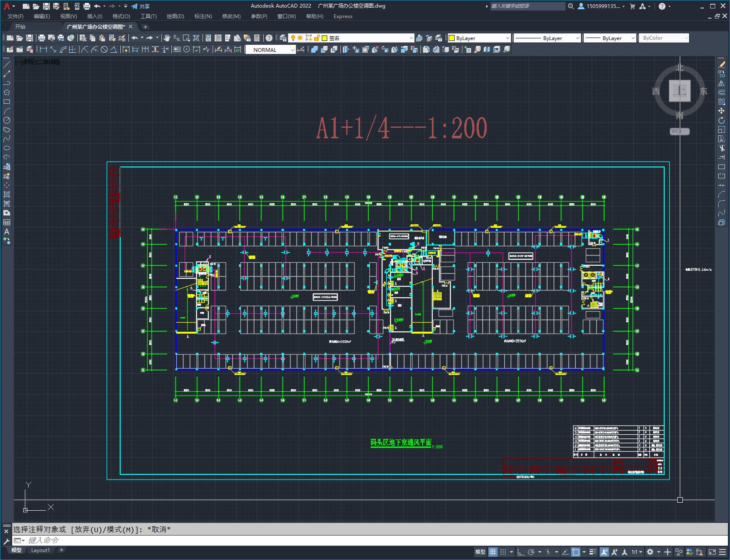The height and width of the screenshot is (560, 730).
Task: Click the keyword search field in title bar
Action: pos(528,6)
